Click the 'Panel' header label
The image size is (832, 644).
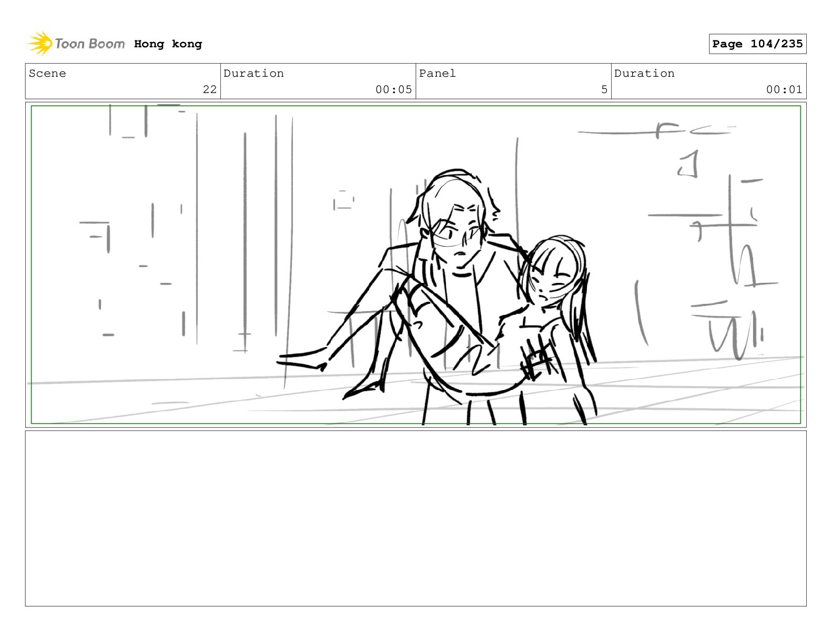[x=438, y=74]
